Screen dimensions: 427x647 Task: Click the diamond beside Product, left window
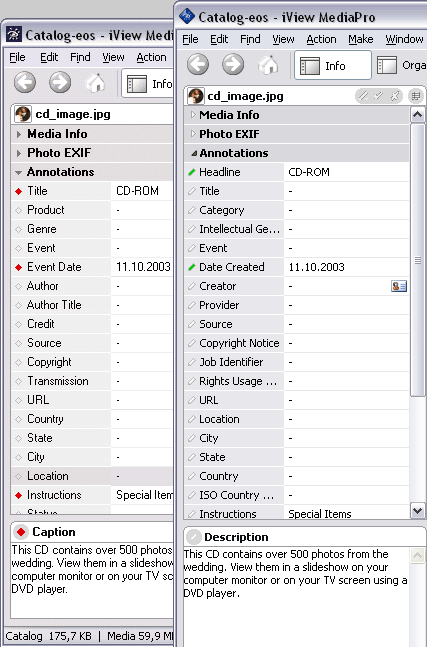18,210
